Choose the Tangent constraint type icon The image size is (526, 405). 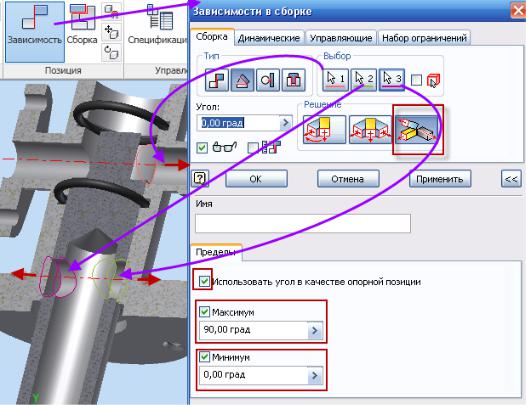[268, 80]
